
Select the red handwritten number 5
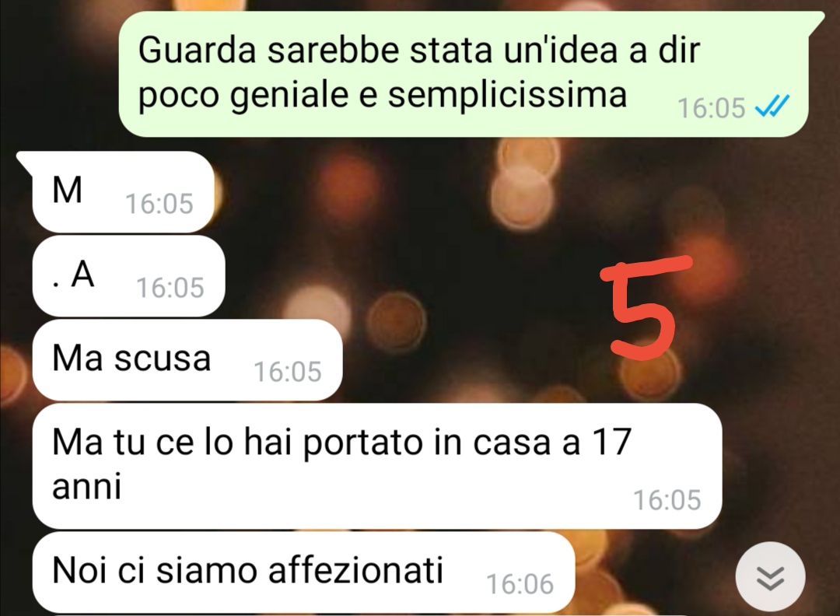(x=646, y=307)
